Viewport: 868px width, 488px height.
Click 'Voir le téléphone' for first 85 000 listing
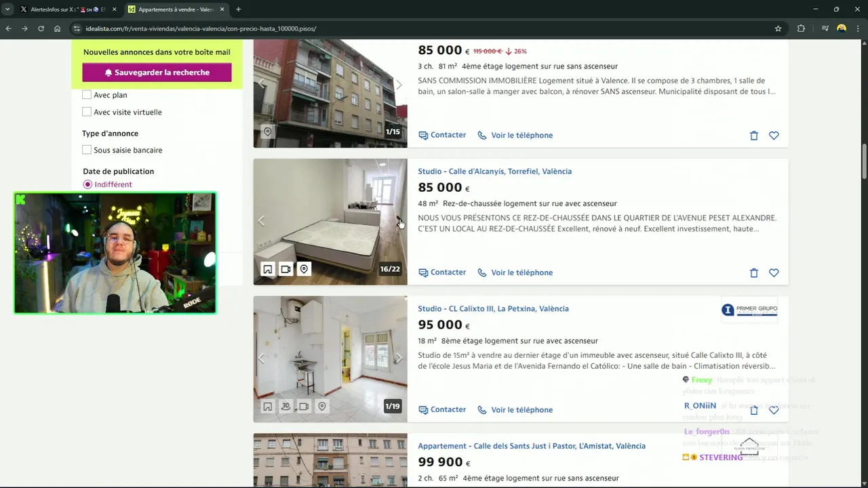point(515,135)
